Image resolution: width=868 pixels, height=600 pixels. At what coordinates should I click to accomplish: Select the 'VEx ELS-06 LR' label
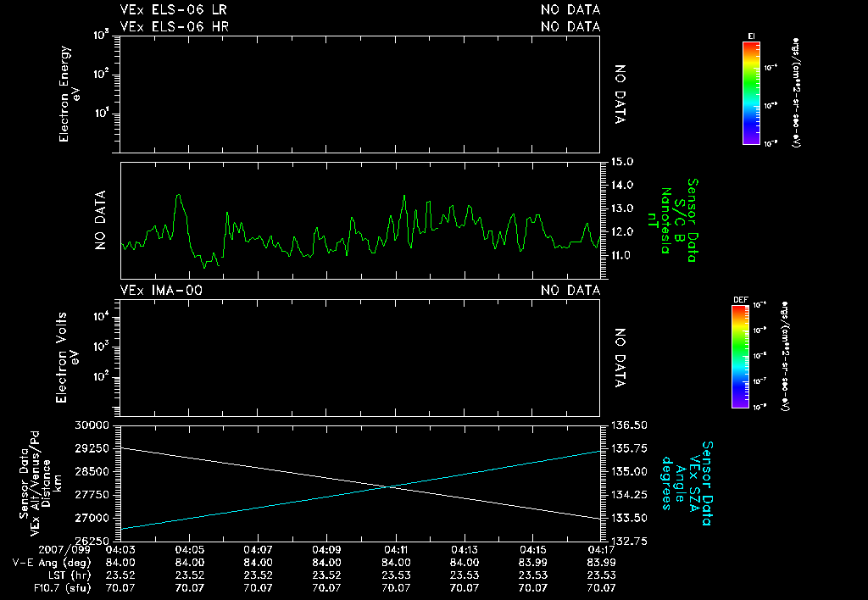173,9
